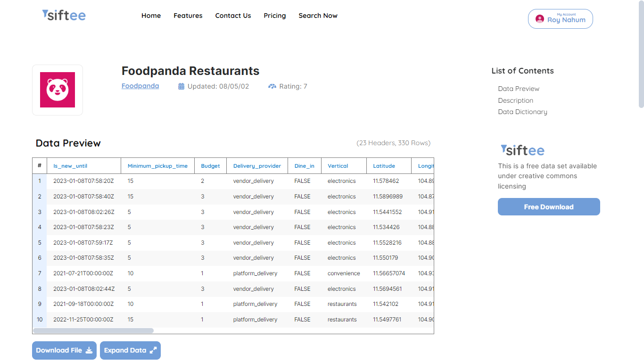Viewport: 644px width, 362px height.
Task: Click the Foodpanda panda logo thumbnail
Action: pyautogui.click(x=58, y=90)
